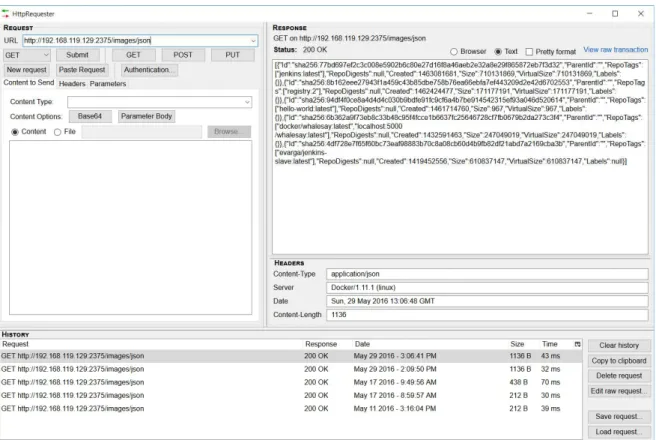Click inside the response body text area
Viewport: 656px width, 440px height.
coord(460,157)
